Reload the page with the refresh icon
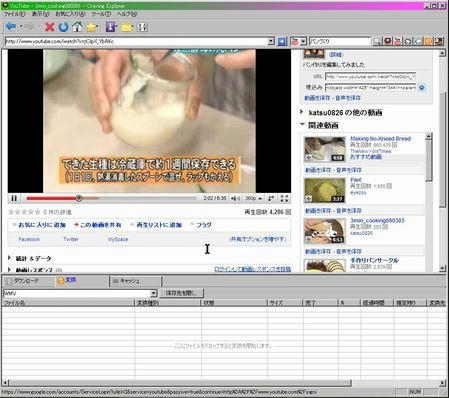The height and width of the screenshot is (398, 449). pos(63,27)
